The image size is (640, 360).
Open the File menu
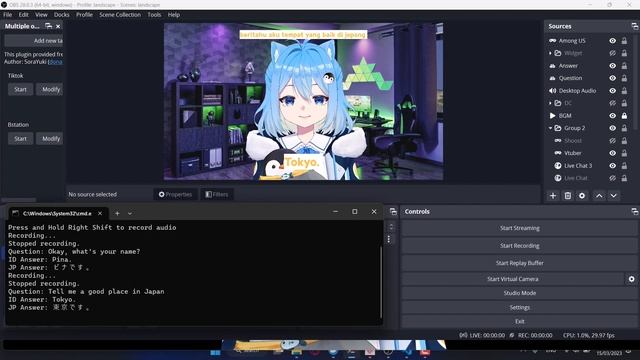tap(8, 15)
